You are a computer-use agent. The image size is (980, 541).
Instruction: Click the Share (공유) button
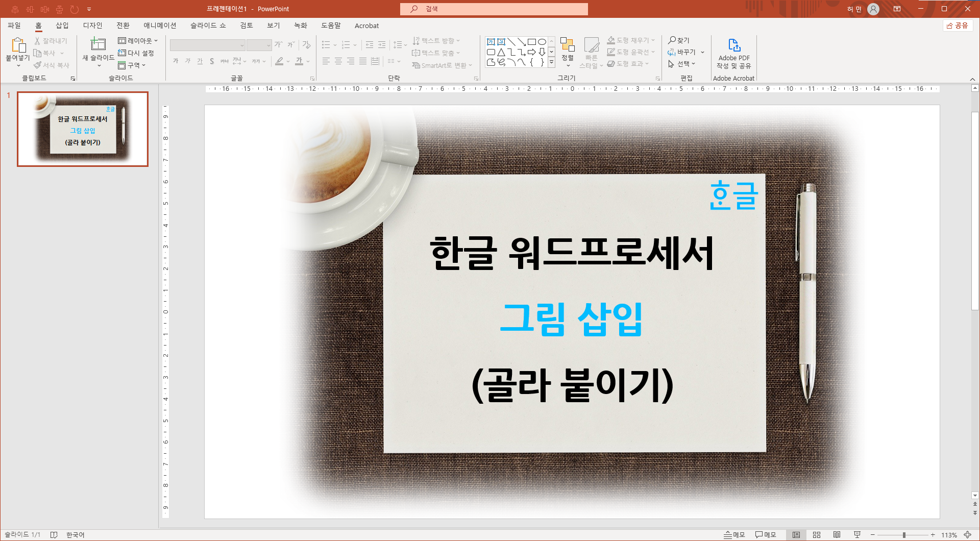[958, 26]
